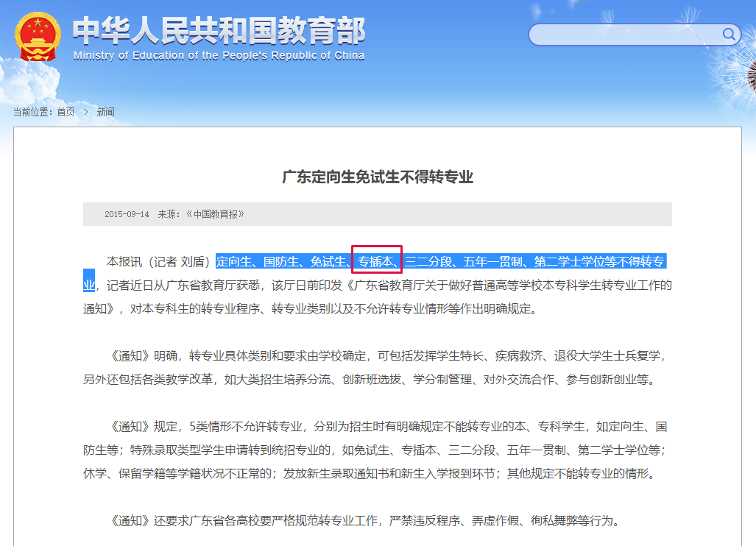Open the 新闻 breadcrumb link

tap(105, 113)
